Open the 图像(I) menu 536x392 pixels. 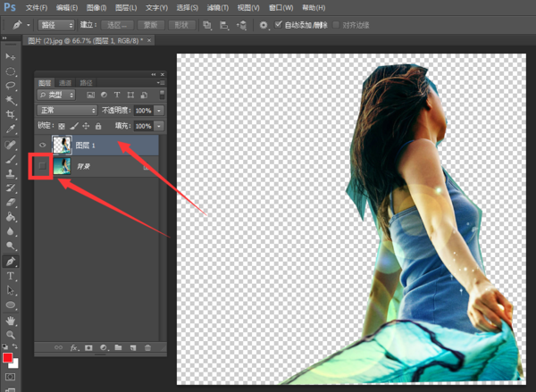96,7
